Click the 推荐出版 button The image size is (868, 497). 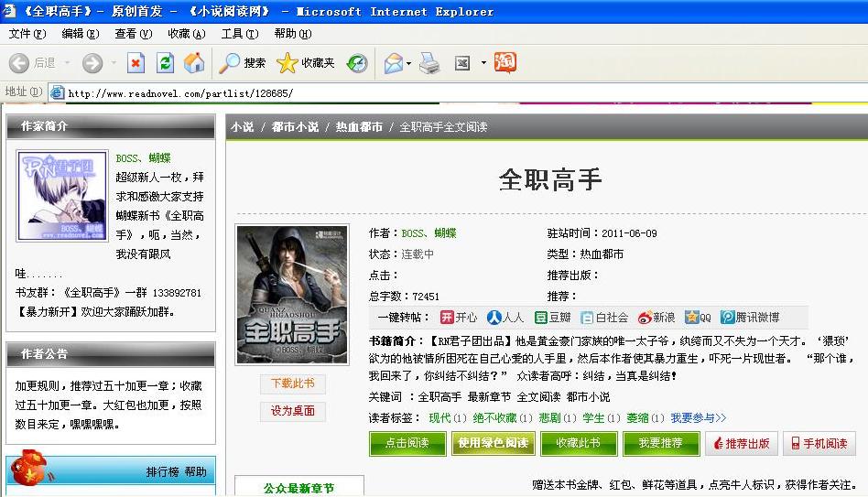coord(742,443)
